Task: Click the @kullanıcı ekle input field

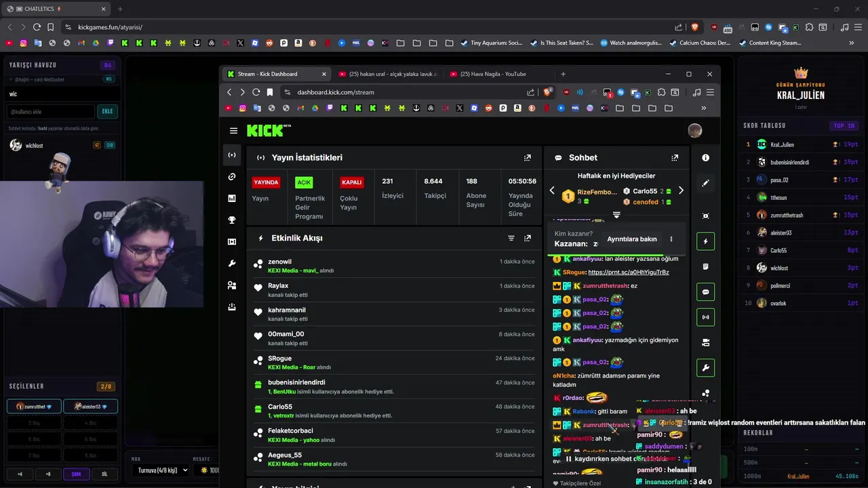Action: (51, 111)
